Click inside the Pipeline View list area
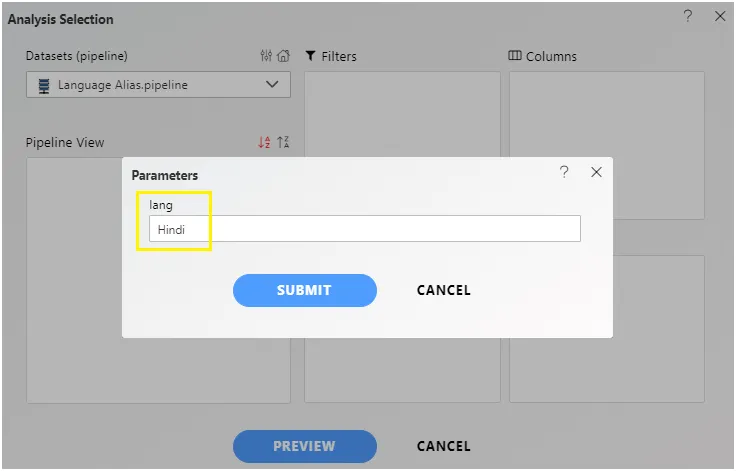Screen dimensions: 736x471 click(74, 282)
